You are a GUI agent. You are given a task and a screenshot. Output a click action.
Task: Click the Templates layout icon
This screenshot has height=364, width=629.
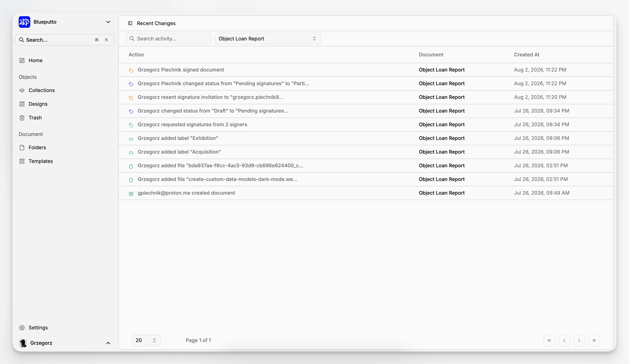point(22,161)
